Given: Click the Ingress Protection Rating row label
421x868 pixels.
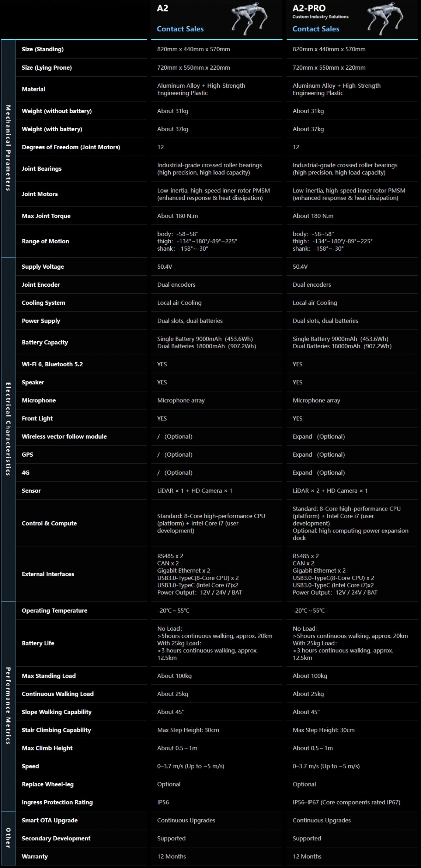Looking at the screenshot, I should pos(57,802).
